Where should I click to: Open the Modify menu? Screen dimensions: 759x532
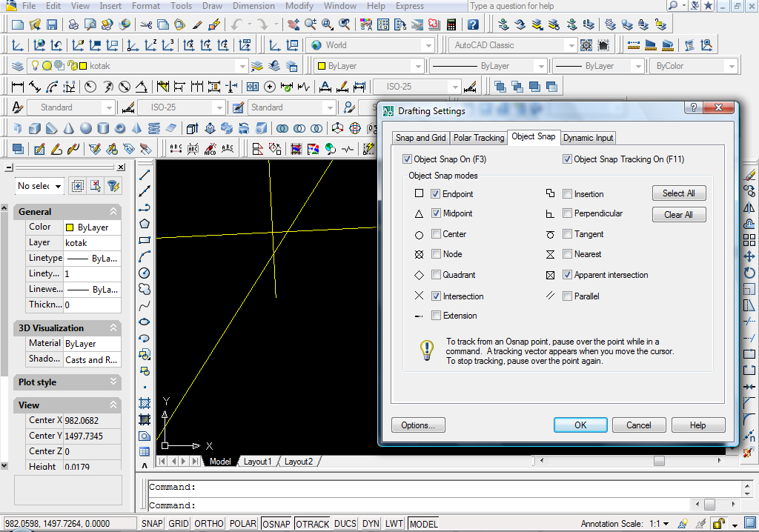point(299,6)
